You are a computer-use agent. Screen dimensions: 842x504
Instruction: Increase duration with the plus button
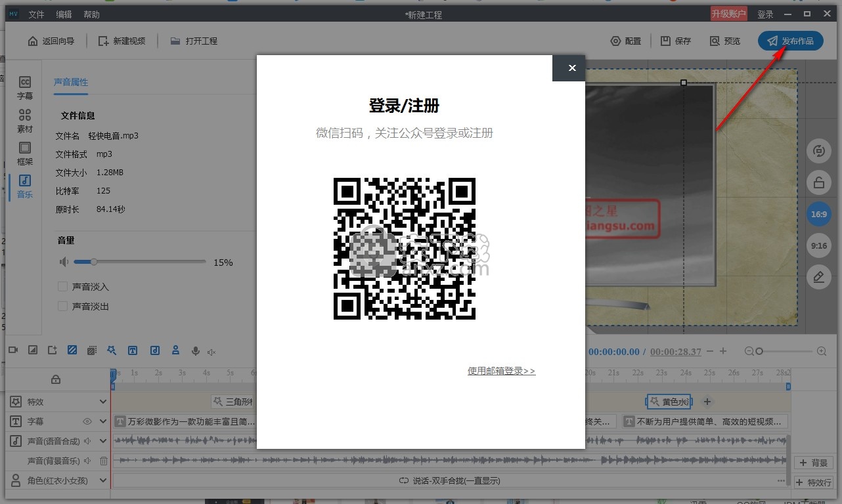pyautogui.click(x=723, y=351)
